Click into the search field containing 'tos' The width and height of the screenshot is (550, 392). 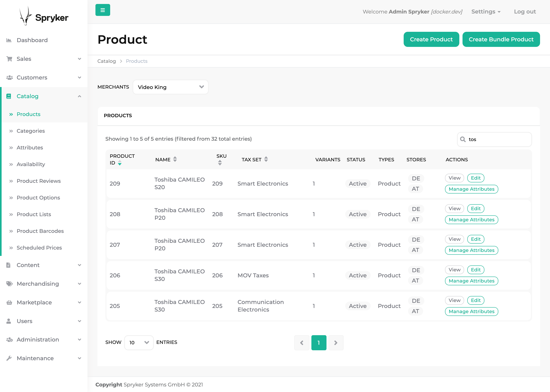point(495,139)
